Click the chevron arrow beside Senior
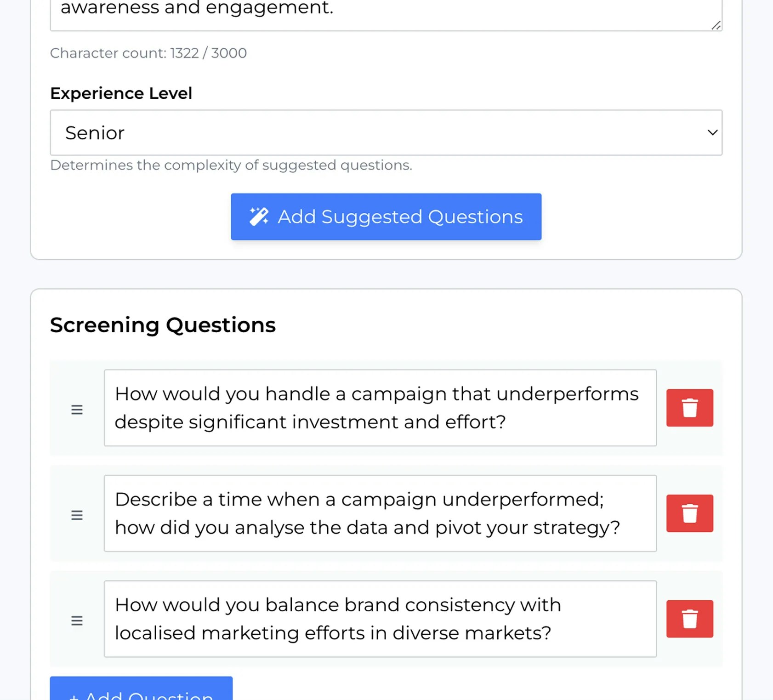Screen dimensions: 773x700 [712, 133]
